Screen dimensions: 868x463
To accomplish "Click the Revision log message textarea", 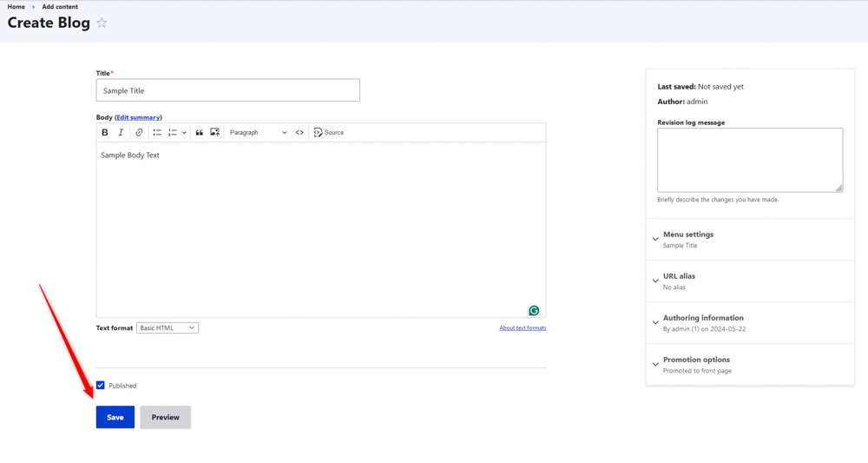I will [x=750, y=160].
